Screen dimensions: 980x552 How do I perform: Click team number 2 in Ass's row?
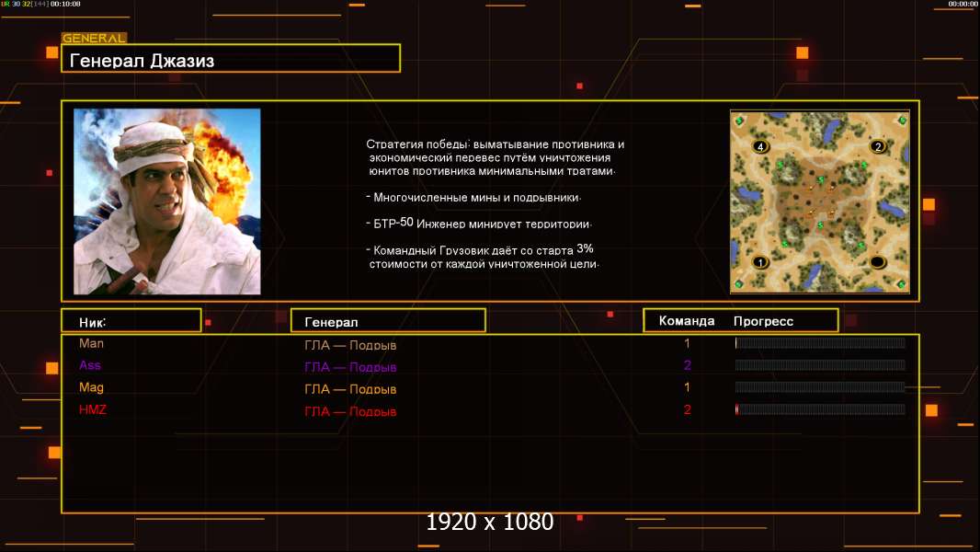coord(688,365)
